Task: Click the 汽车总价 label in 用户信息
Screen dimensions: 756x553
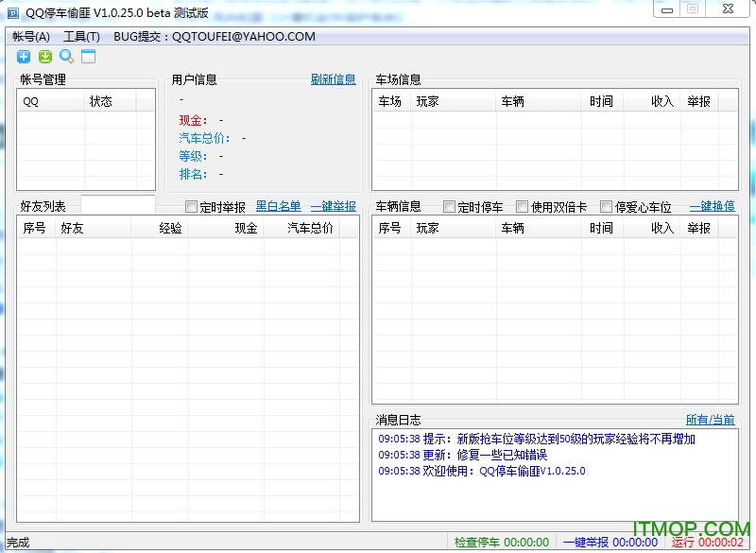Action: coord(204,138)
